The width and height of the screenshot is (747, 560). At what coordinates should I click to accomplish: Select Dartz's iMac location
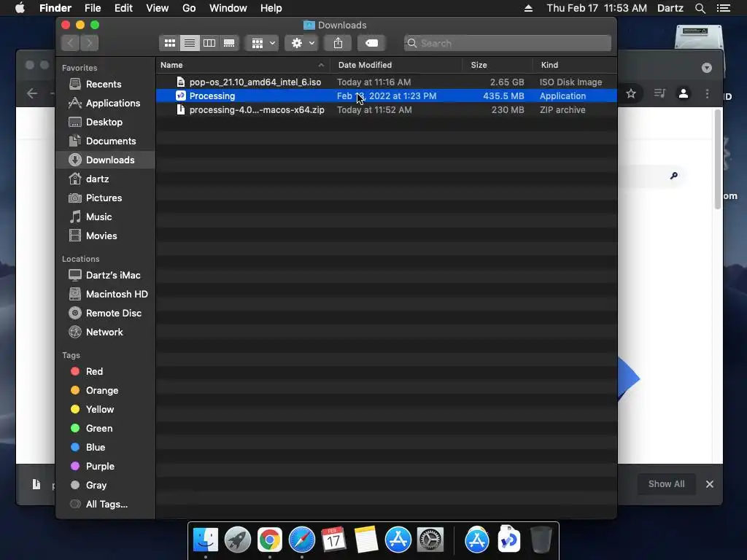(105, 275)
